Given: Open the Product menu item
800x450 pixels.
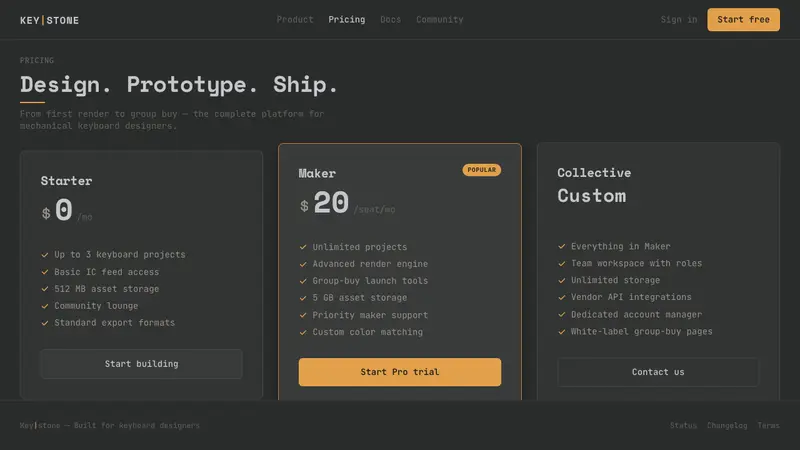Looking at the screenshot, I should (295, 19).
